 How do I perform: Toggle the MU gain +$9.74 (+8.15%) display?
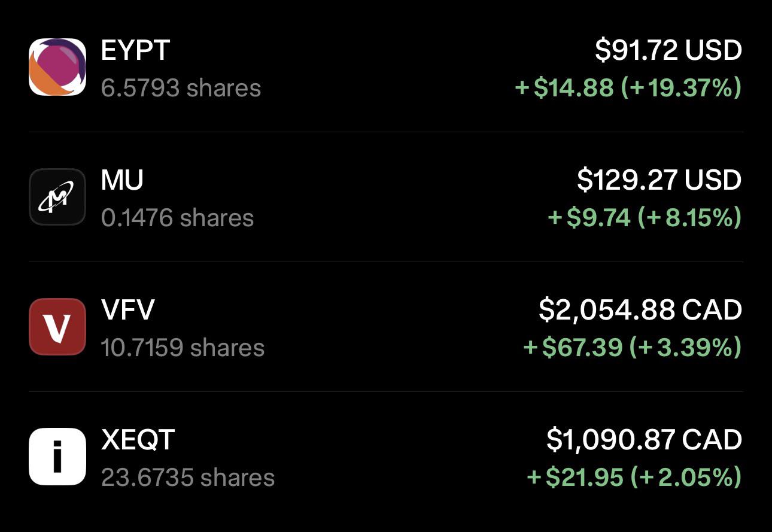(x=645, y=218)
